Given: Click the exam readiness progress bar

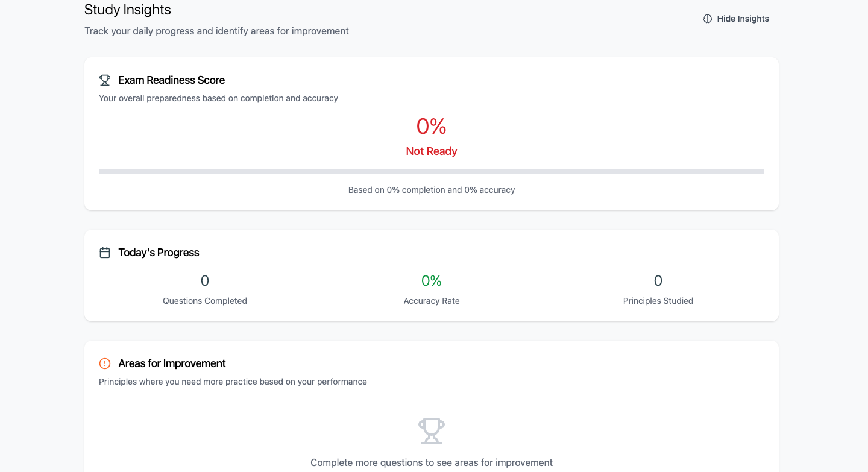Looking at the screenshot, I should 432,172.
